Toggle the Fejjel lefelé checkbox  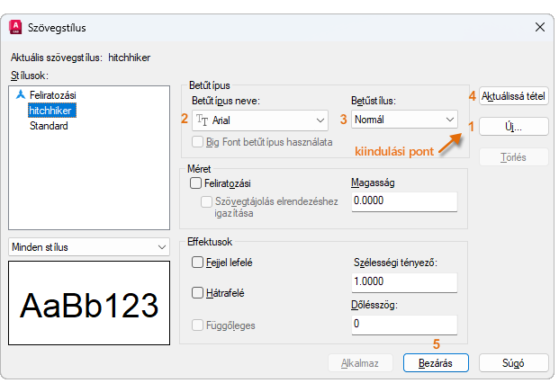(197, 263)
